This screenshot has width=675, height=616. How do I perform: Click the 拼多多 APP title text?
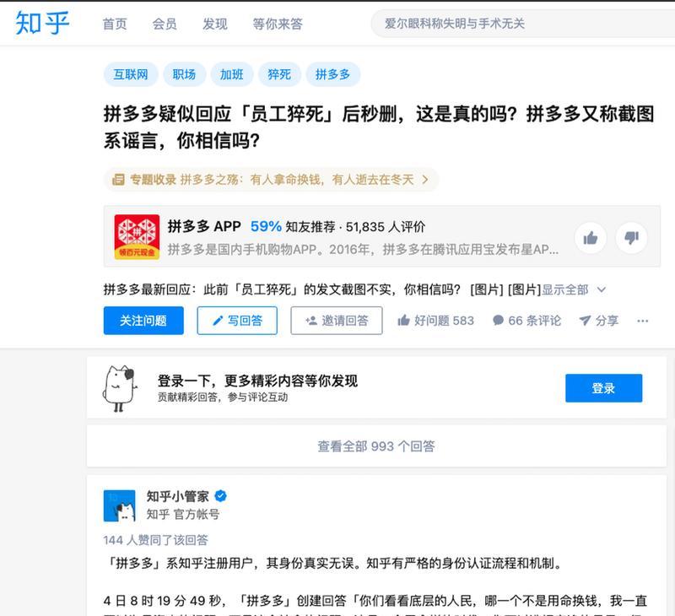tap(204, 226)
